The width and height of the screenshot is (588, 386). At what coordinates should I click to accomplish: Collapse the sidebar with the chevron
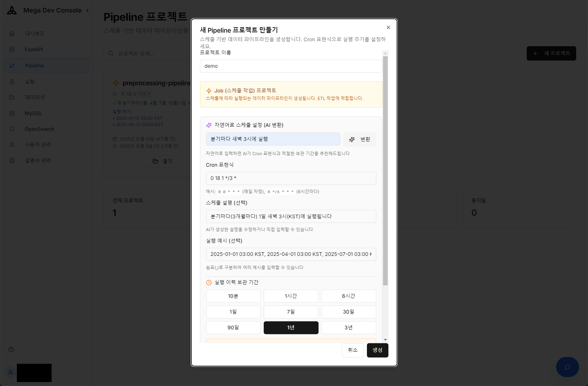(x=87, y=10)
